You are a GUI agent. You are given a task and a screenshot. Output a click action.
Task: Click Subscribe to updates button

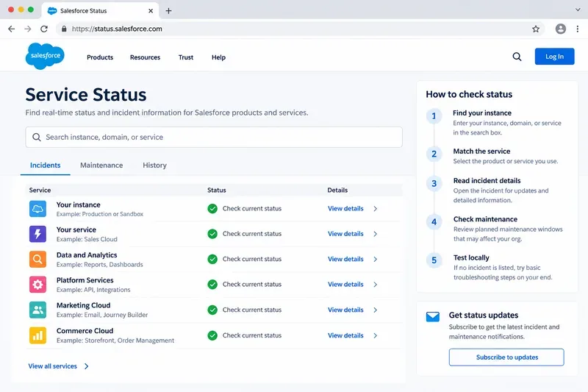(506, 357)
